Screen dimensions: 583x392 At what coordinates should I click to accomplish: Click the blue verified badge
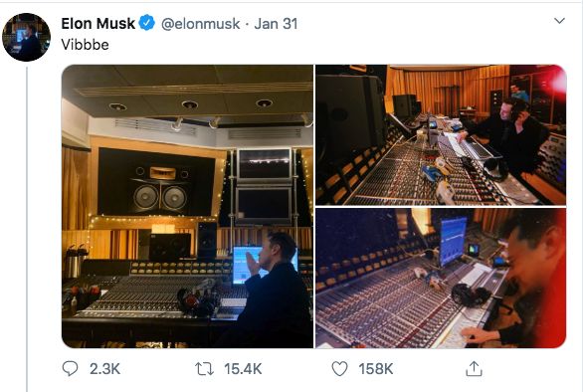click(147, 23)
